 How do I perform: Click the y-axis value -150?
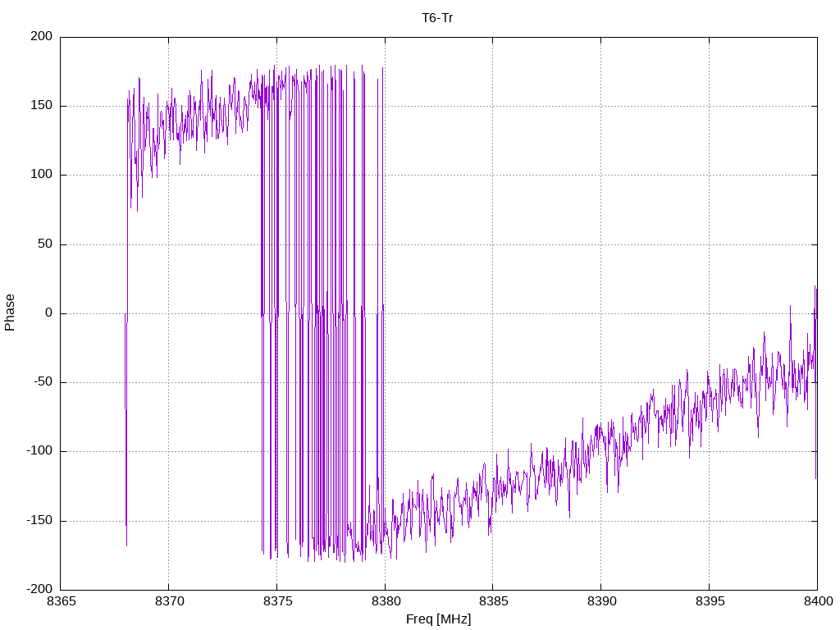(x=39, y=521)
